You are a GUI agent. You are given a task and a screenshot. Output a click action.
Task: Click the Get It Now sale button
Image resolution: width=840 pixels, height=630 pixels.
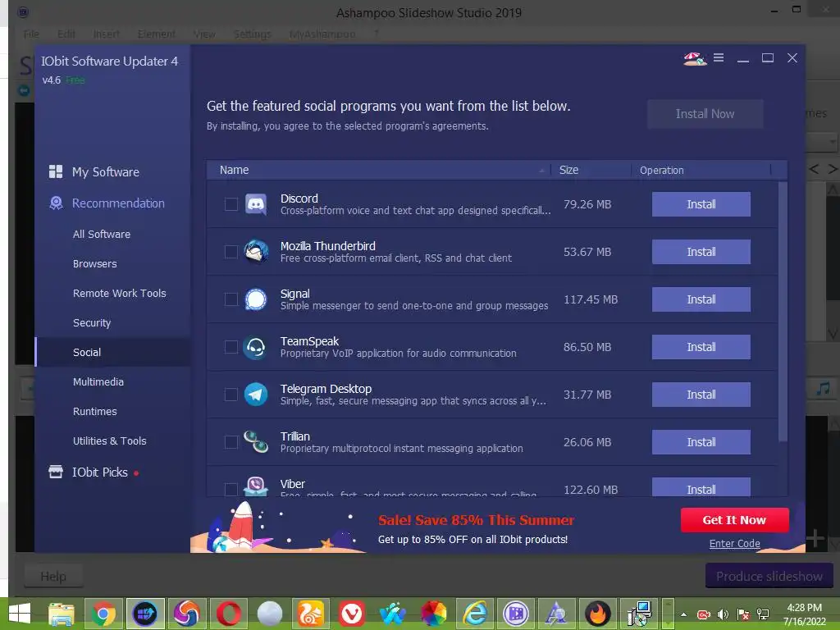pyautogui.click(x=734, y=520)
